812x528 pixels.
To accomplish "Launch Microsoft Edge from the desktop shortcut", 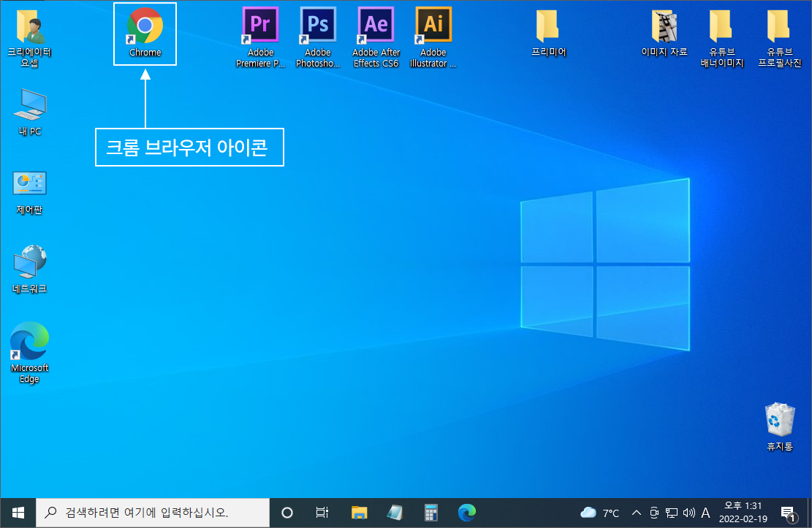I will [x=29, y=353].
